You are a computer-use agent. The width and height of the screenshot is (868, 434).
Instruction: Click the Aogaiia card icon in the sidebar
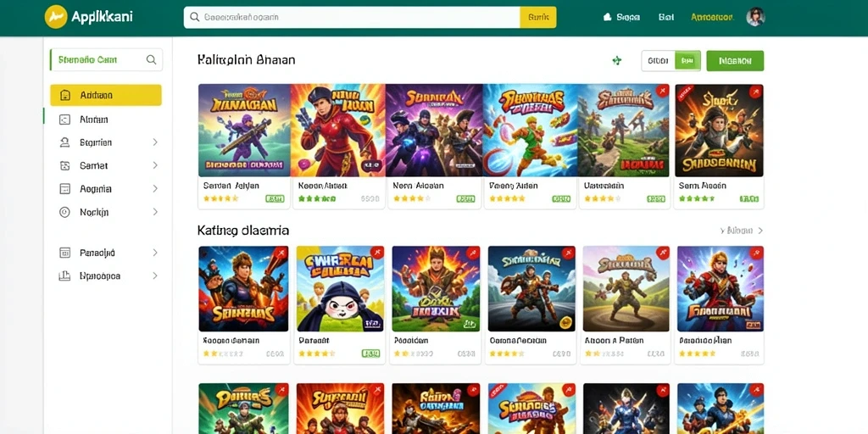pyautogui.click(x=64, y=189)
